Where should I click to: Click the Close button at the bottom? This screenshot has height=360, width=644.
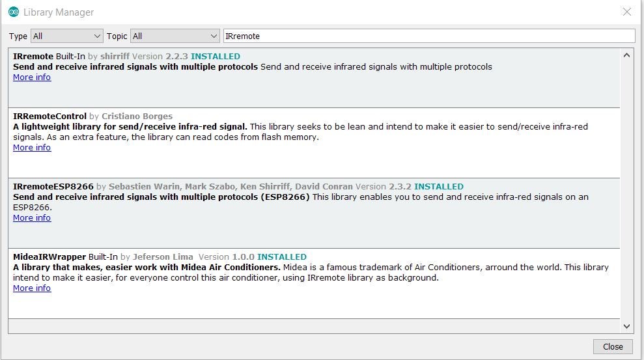612,346
